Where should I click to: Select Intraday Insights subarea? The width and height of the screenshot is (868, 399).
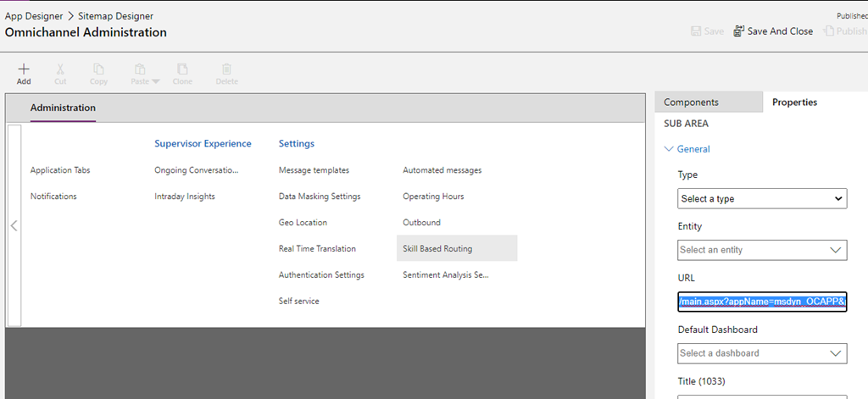click(185, 197)
